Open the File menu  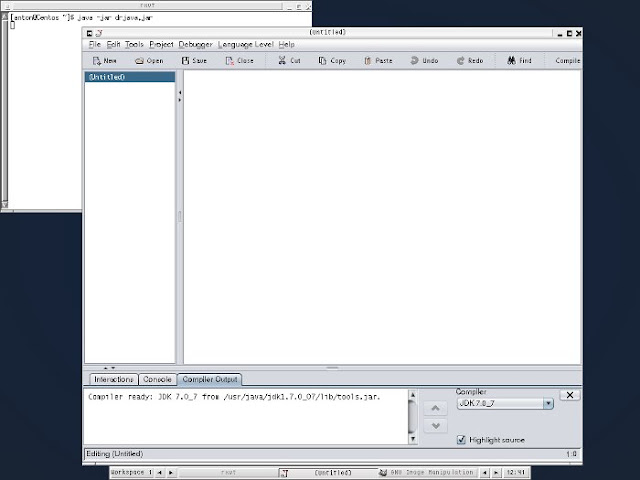click(94, 44)
